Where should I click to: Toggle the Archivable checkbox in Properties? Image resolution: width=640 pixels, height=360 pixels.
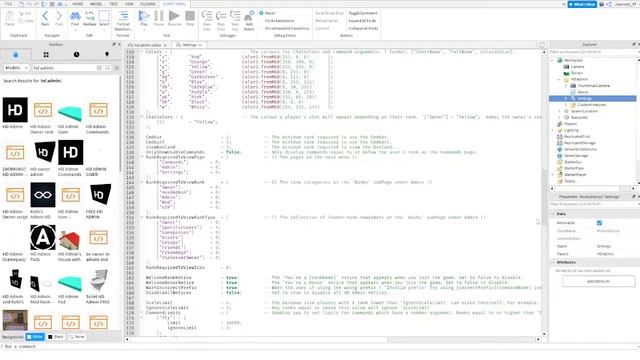(599, 223)
